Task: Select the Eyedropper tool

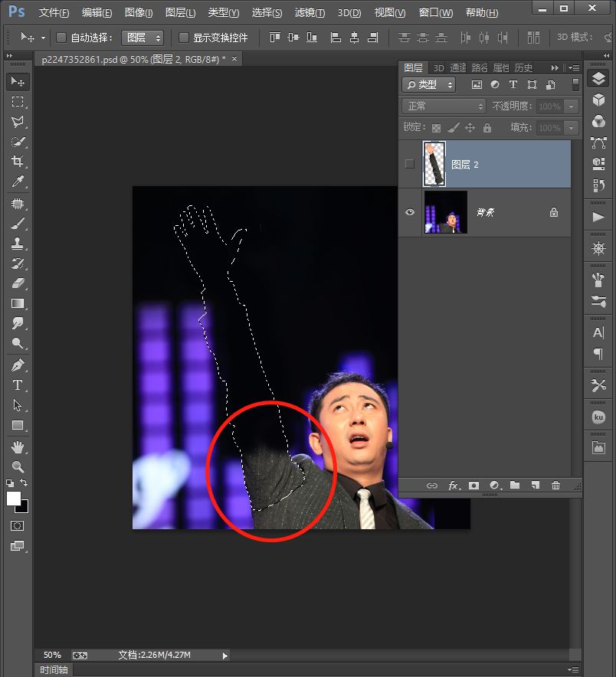Action: 18,182
